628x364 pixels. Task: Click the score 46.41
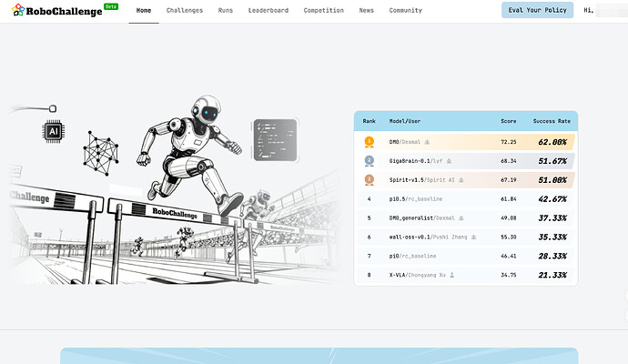[509, 256]
